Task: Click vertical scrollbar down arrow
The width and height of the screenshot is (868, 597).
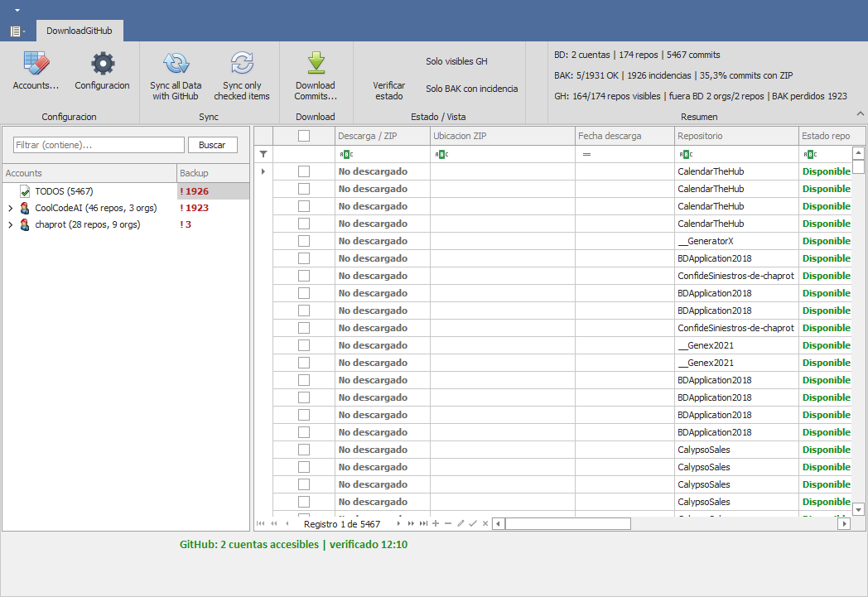Action: pos(858,509)
